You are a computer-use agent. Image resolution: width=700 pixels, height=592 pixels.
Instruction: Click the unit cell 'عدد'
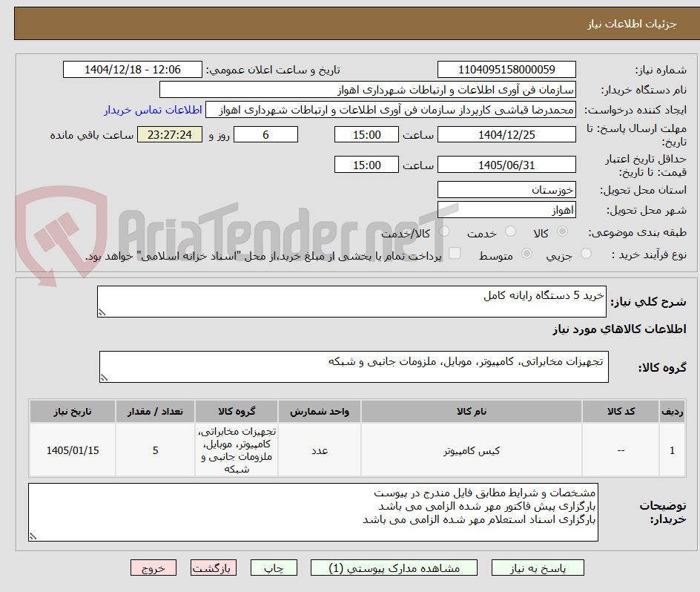pos(320,450)
